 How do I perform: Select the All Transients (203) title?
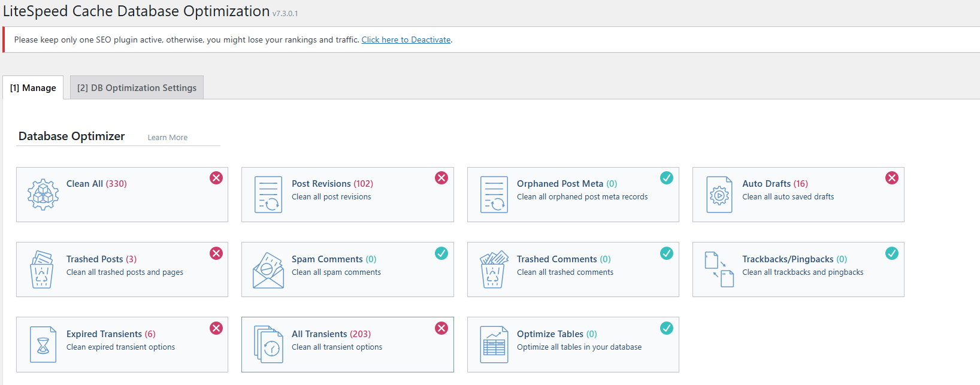click(x=331, y=334)
